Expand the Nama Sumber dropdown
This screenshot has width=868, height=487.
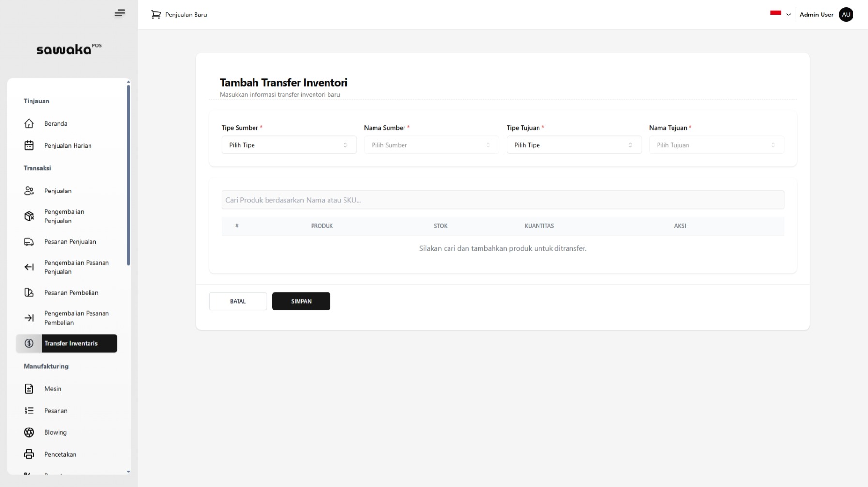[431, 145]
